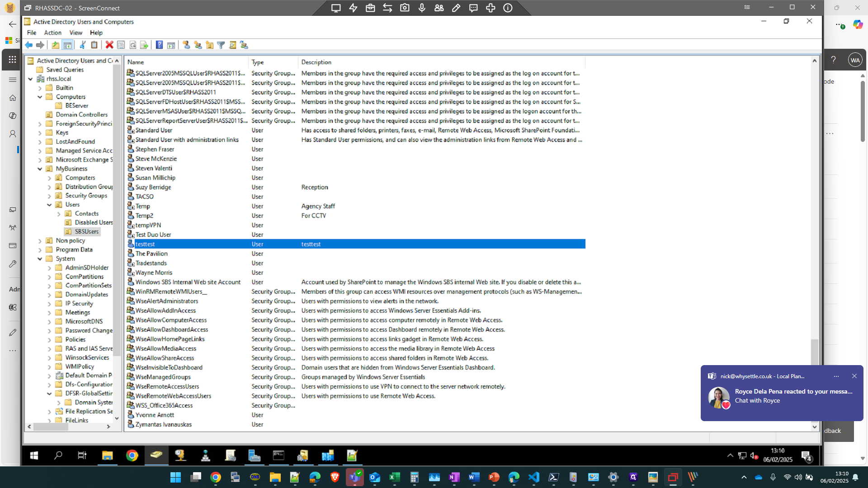
Task: Collapse the rhss.local domain node
Action: (x=30, y=79)
